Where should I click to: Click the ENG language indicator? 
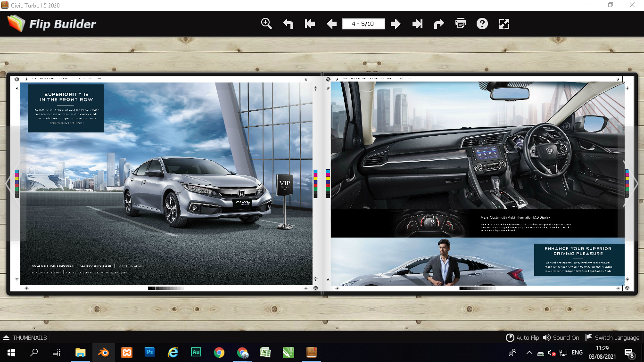pyautogui.click(x=577, y=353)
